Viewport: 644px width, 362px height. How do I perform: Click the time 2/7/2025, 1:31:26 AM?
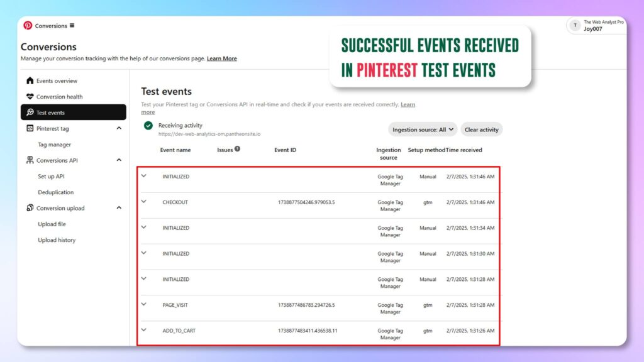pyautogui.click(x=470, y=331)
